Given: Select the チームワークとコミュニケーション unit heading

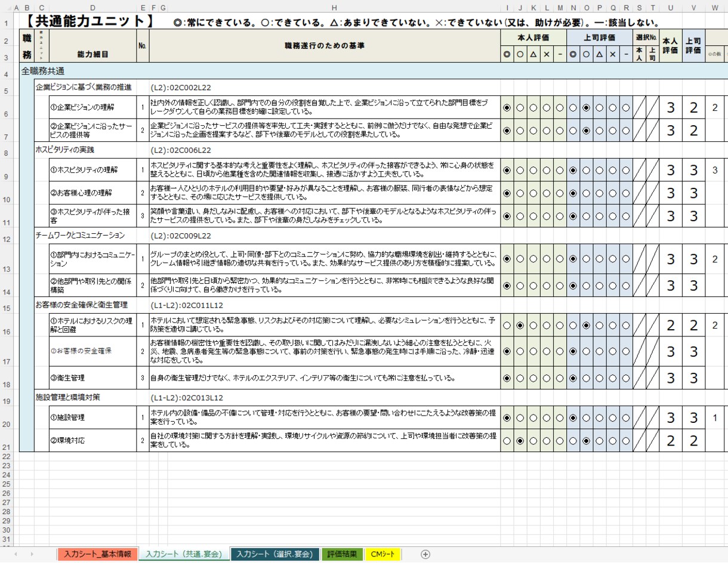Looking at the screenshot, I should point(80,236).
